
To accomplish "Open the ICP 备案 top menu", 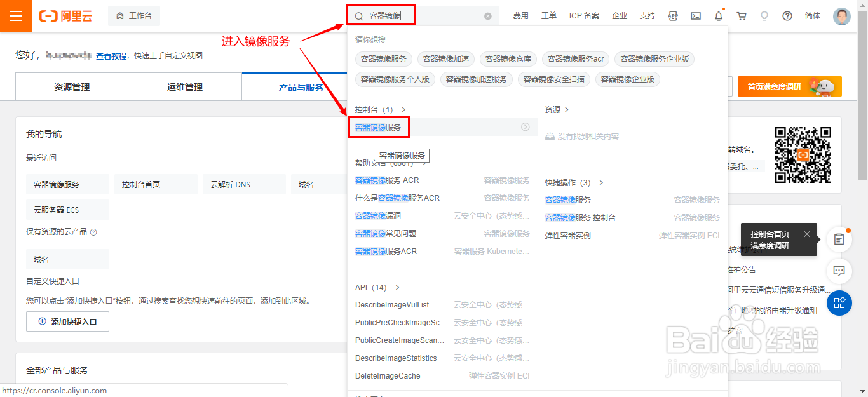I will coord(584,16).
